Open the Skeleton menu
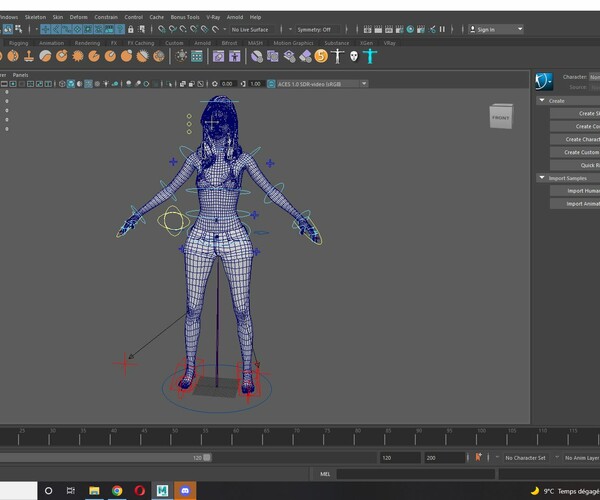Image resolution: width=600 pixels, height=500 pixels. [35, 17]
